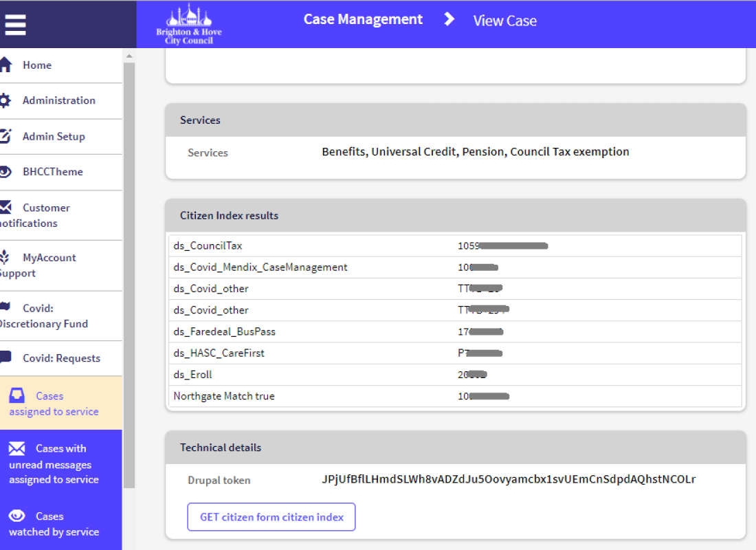756x550 pixels.
Task: Click the Brighton & Hove City Council logo
Action: (189, 24)
